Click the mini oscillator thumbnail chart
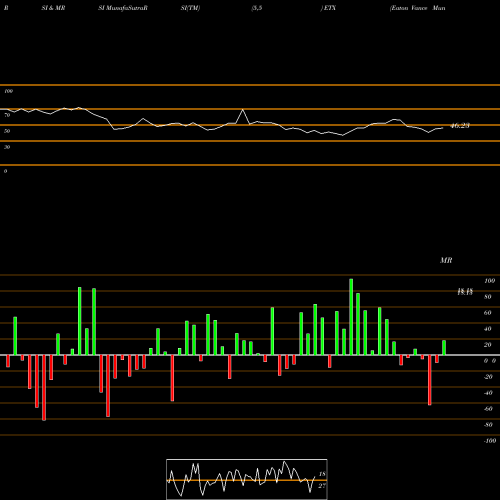 tap(247, 479)
